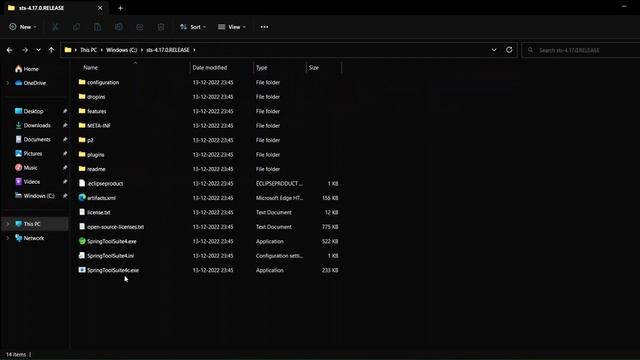Select the sts-4.17.0.RELEASE tab

tap(55, 8)
